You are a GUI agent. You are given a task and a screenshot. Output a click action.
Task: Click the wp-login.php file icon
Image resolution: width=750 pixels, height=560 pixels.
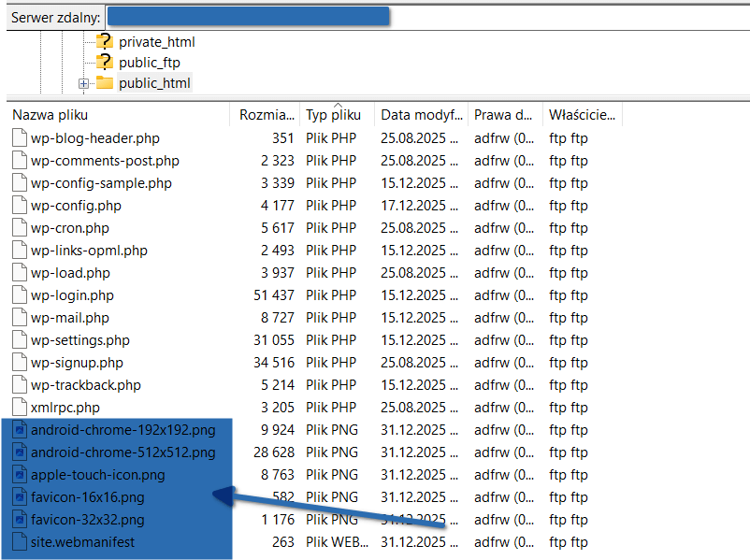pyautogui.click(x=20, y=295)
